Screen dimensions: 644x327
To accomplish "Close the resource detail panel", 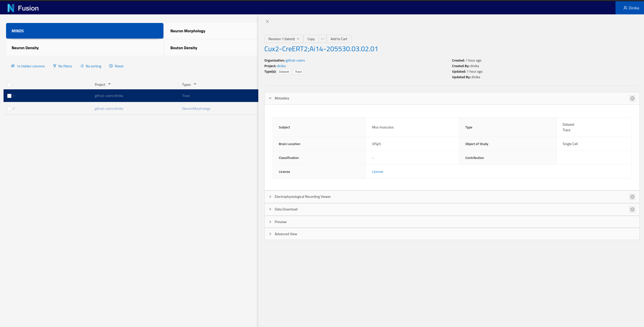I will (x=267, y=21).
